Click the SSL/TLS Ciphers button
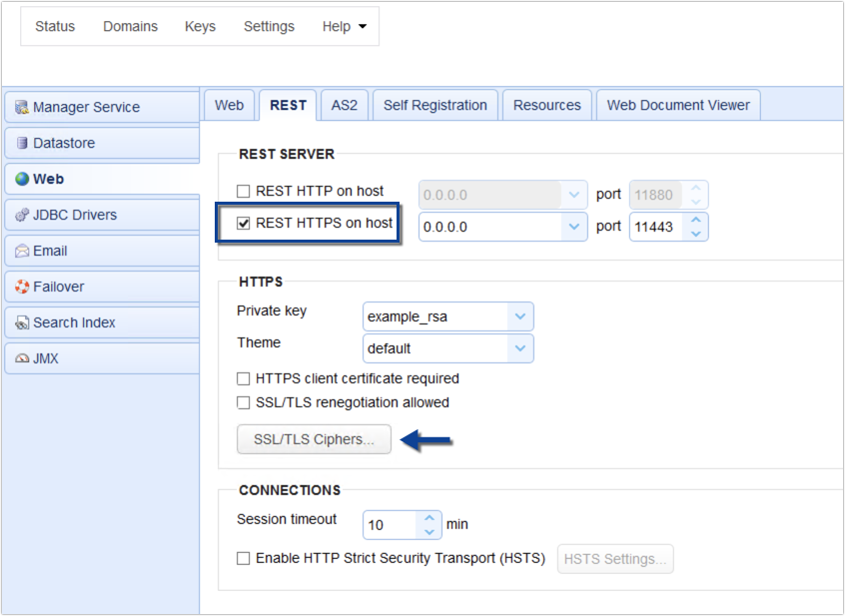 pos(313,439)
